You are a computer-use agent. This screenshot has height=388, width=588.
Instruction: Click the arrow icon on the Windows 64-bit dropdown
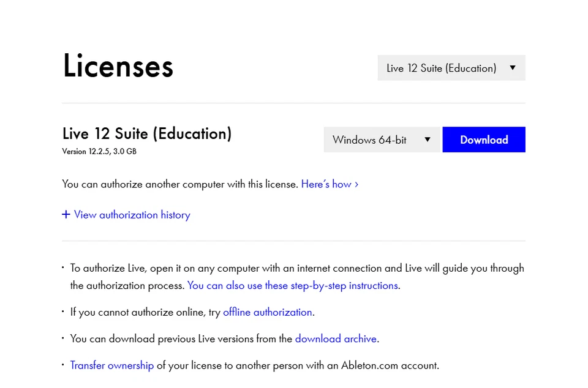(428, 140)
